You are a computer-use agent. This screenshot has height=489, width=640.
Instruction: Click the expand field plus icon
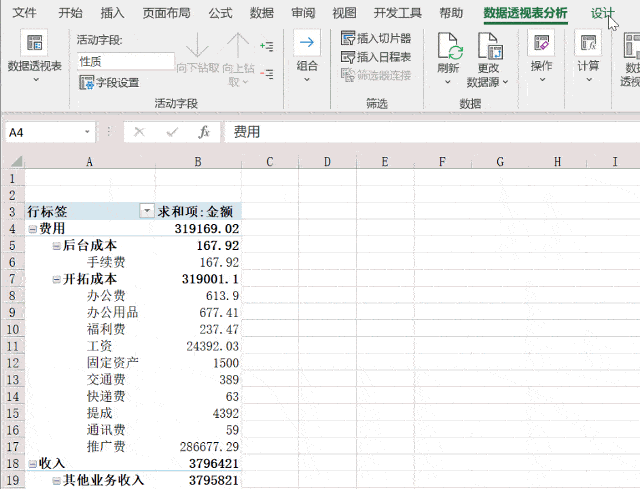267,46
